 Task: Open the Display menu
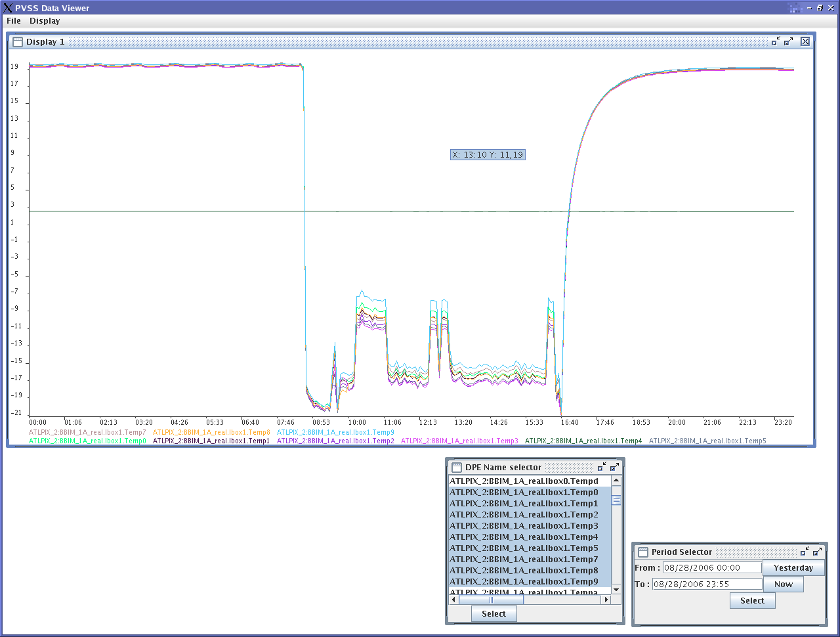click(45, 21)
